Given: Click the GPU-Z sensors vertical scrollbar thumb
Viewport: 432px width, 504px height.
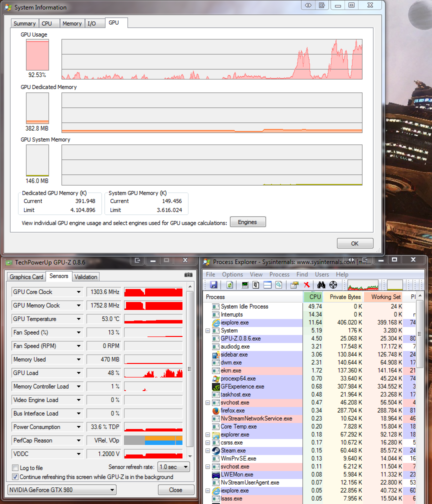Looking at the screenshot, I should tap(190, 369).
